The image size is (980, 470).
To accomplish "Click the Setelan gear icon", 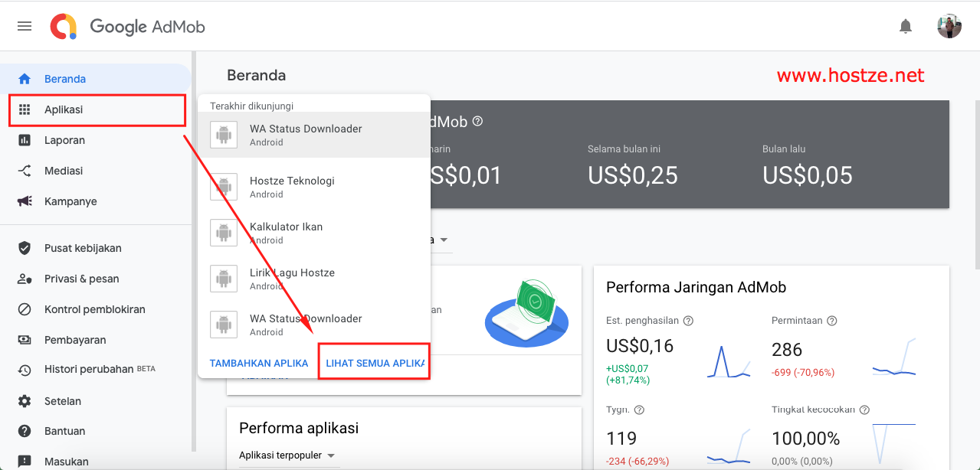I will click(x=25, y=401).
